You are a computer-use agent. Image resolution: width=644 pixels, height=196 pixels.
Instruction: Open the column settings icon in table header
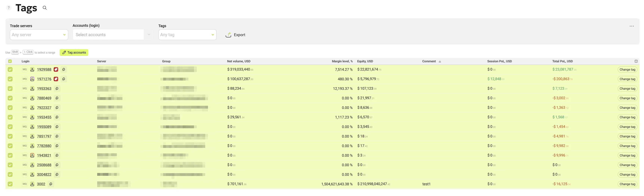(636, 61)
